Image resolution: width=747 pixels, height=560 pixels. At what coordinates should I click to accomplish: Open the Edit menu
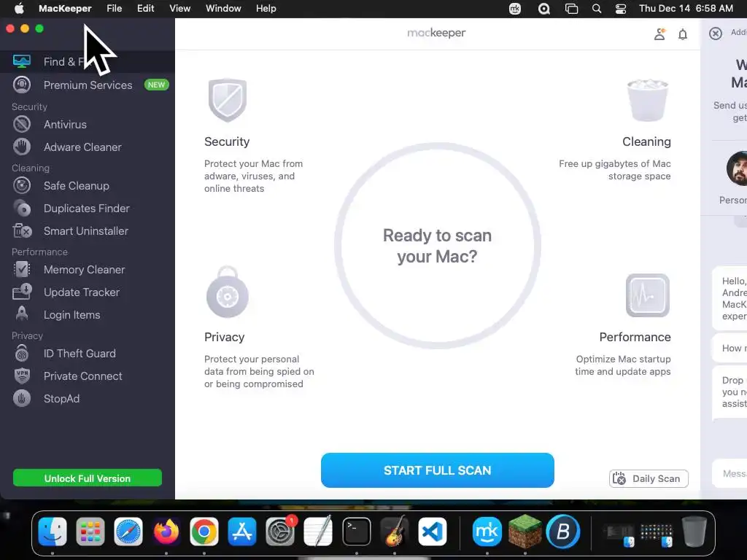point(146,9)
